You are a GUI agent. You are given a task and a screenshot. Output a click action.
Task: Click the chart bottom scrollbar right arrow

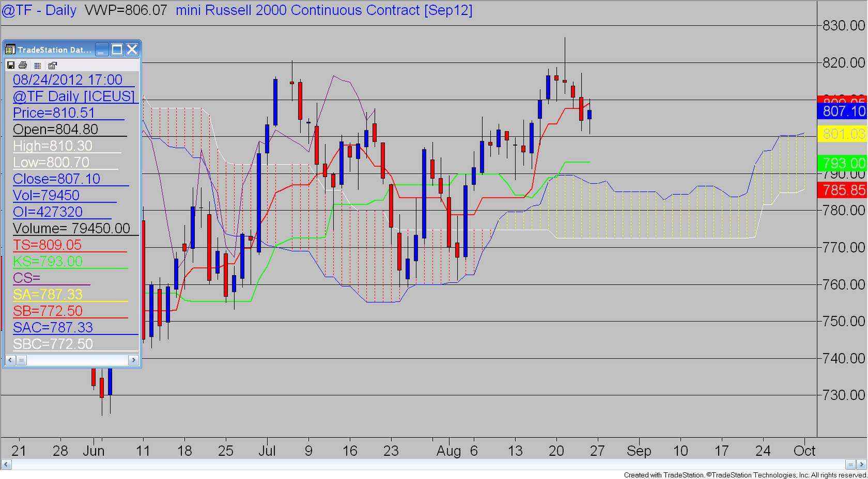[862, 464]
